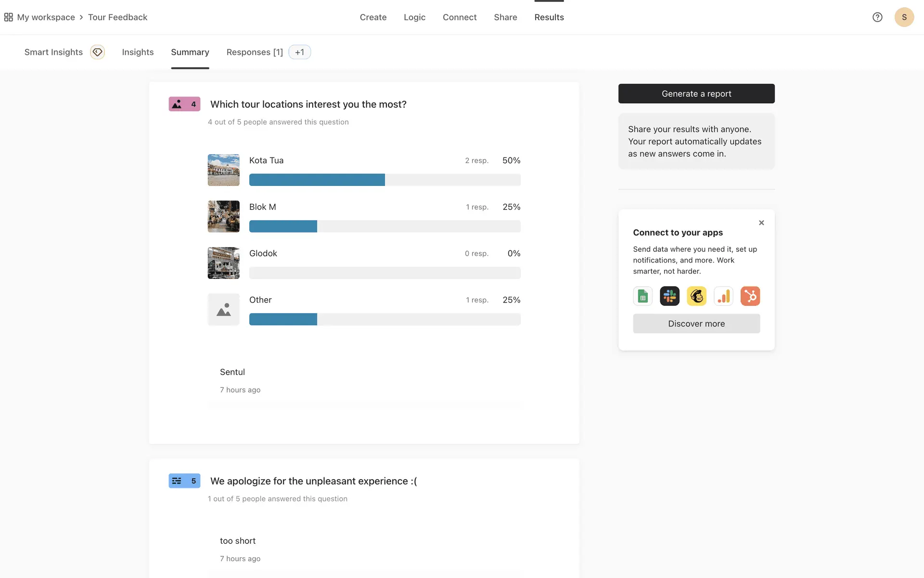The width and height of the screenshot is (924, 578).
Task: Click the +1 new responses badge
Action: tap(299, 52)
